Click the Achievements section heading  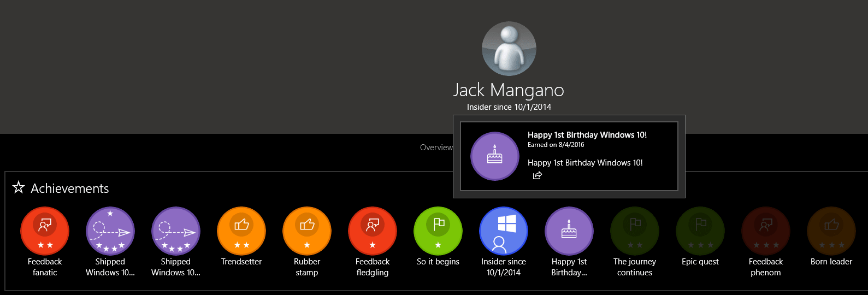[70, 188]
